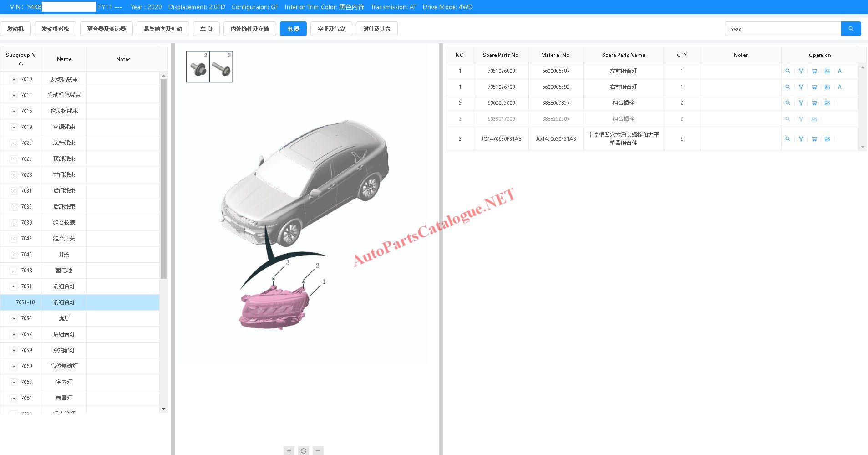This screenshot has height=455, width=868.
Task: Add part 7051026800 to shopping cart
Action: pyautogui.click(x=814, y=71)
